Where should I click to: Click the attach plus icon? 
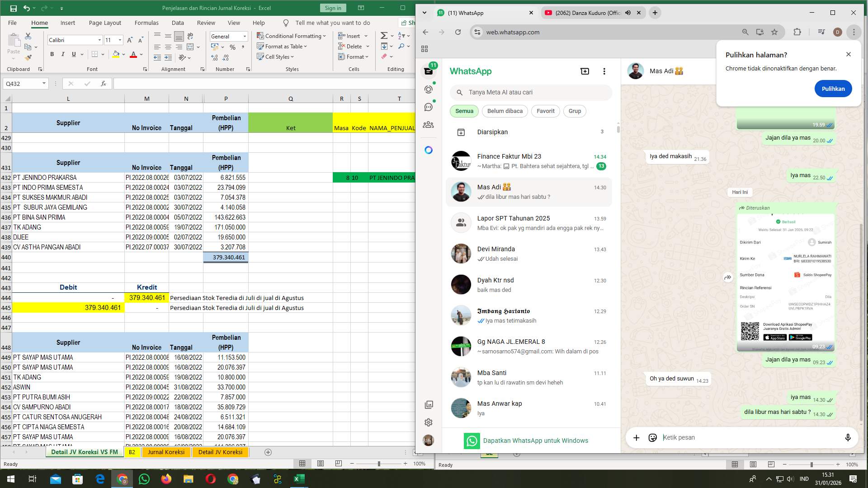point(636,437)
